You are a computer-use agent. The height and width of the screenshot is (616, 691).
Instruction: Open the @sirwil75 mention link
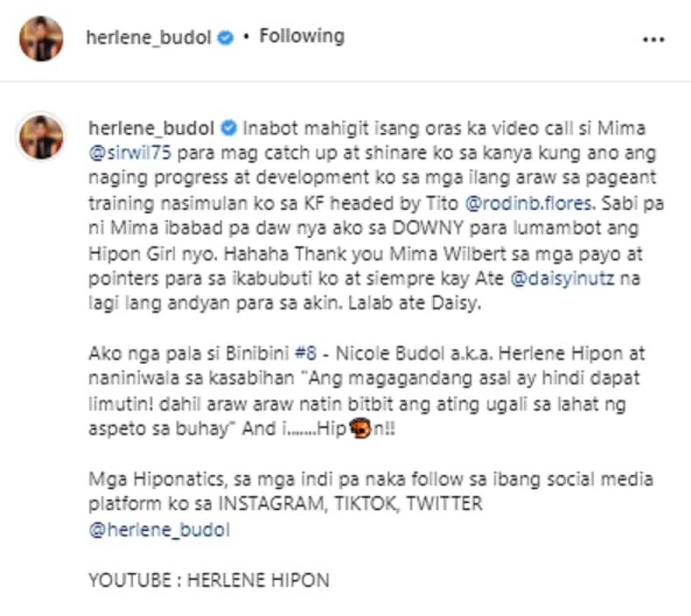130,153
